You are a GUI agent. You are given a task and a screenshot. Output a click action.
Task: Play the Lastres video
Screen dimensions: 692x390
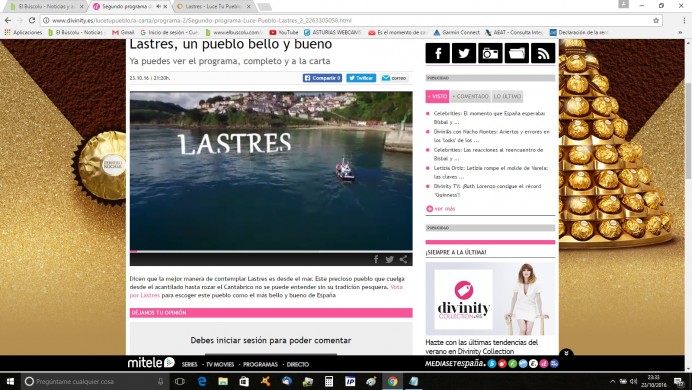(x=271, y=171)
